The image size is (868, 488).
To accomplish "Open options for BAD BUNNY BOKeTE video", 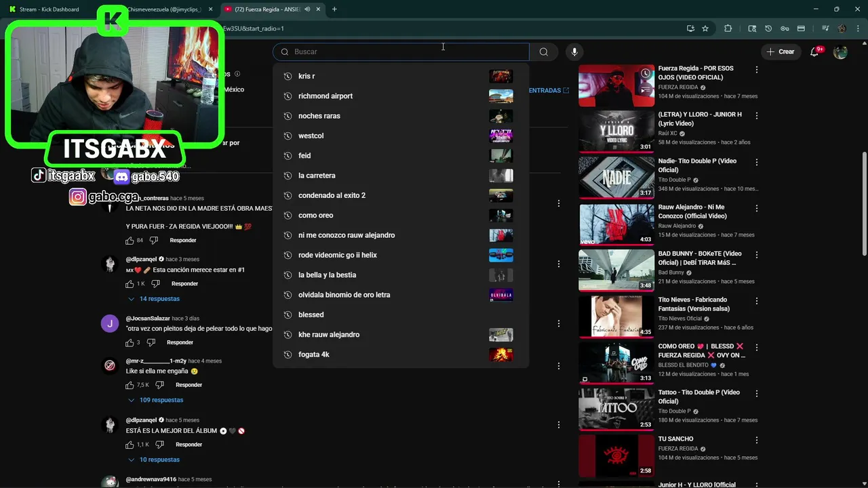I will tap(757, 255).
